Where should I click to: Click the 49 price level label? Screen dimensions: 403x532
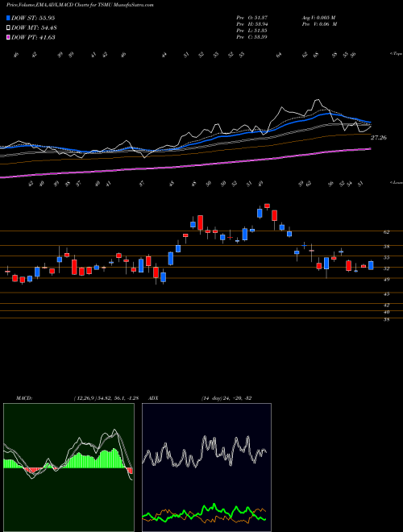386,279
